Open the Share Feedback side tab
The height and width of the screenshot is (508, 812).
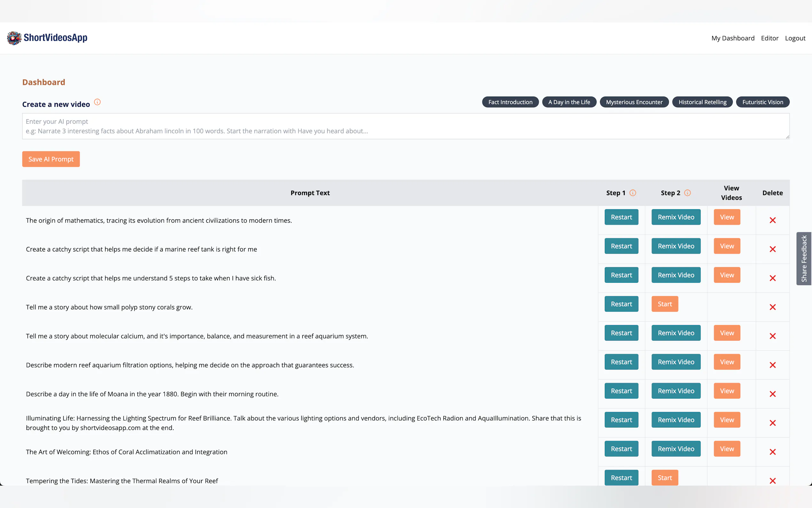point(804,259)
